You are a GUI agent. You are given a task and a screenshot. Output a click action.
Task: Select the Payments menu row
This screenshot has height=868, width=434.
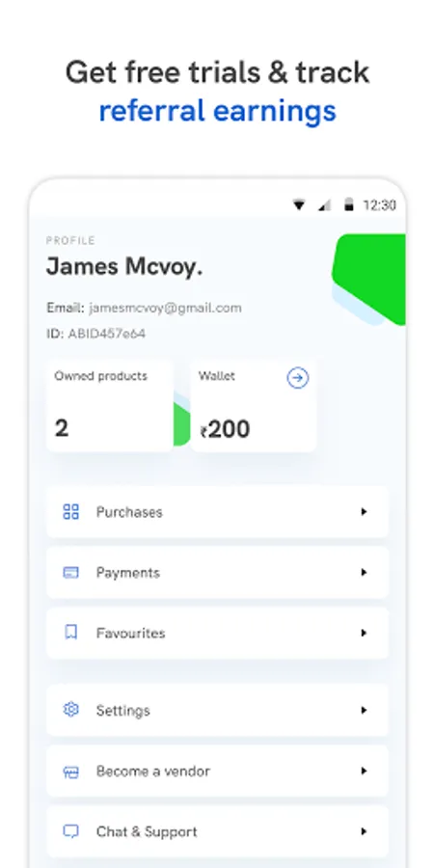pyautogui.click(x=217, y=572)
